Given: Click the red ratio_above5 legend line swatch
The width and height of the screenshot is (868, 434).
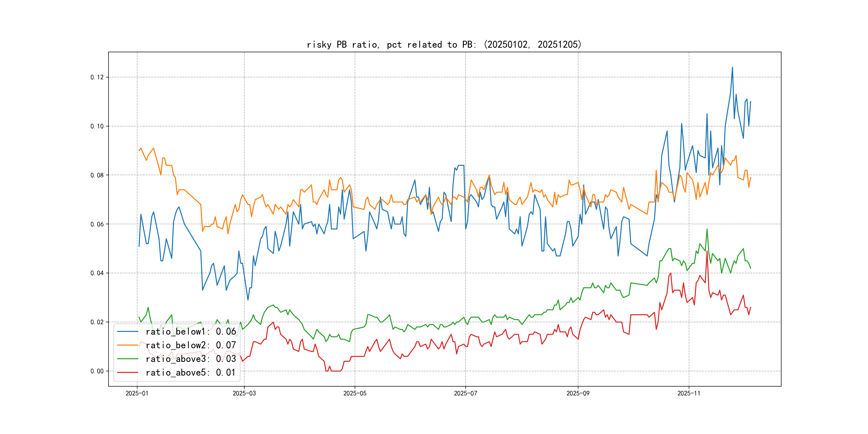Looking at the screenshot, I should click(x=127, y=372).
